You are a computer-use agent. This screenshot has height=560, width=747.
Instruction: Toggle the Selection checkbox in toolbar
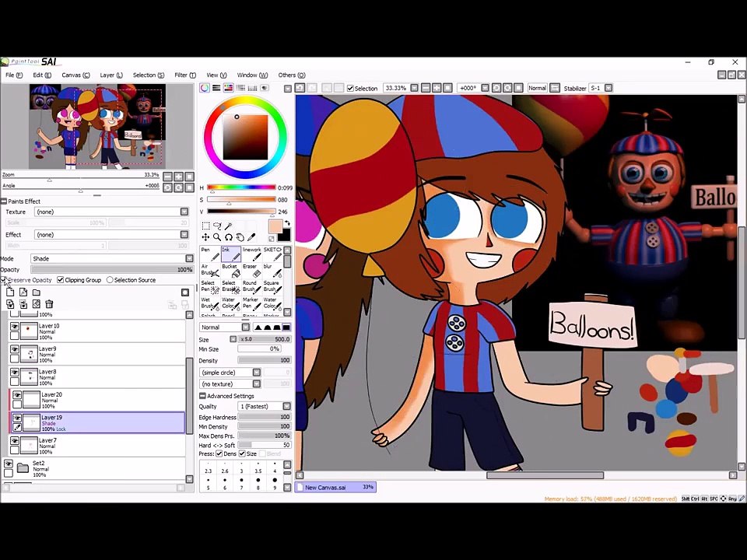351,88
